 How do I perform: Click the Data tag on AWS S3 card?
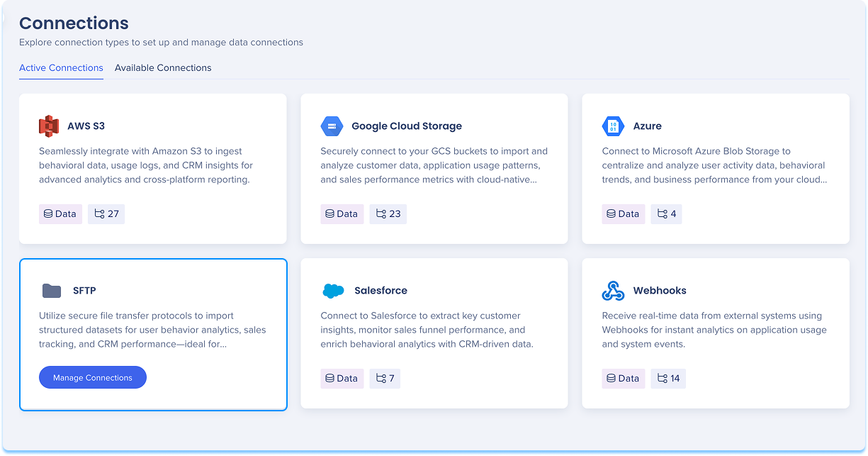[60, 214]
